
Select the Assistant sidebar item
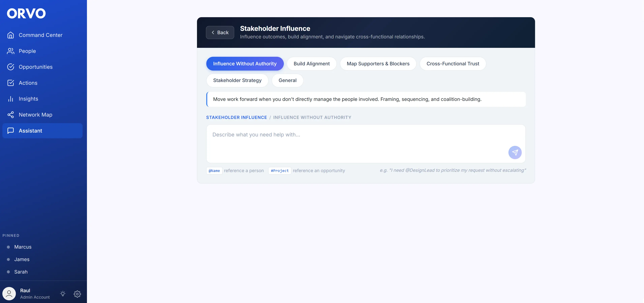(30, 131)
